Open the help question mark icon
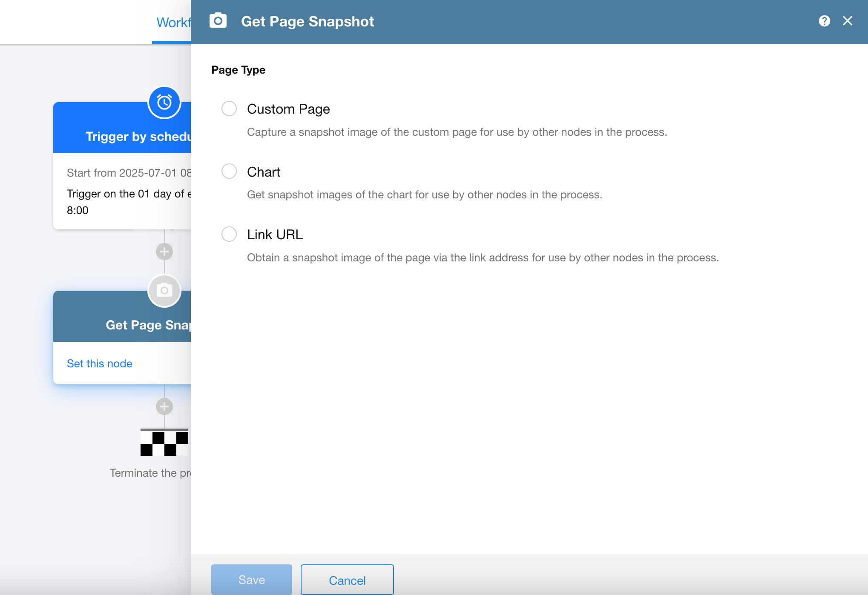This screenshot has height=595, width=868. tap(824, 21)
